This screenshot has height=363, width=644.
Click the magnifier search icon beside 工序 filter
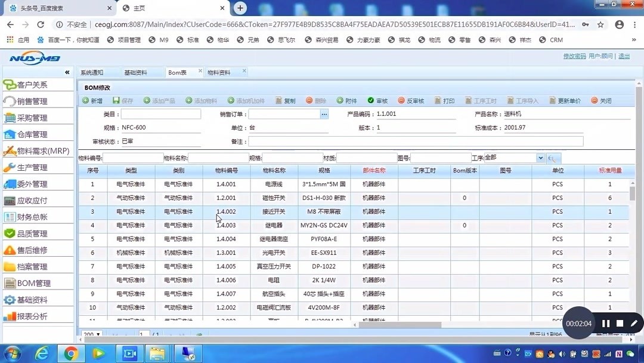[x=553, y=158]
